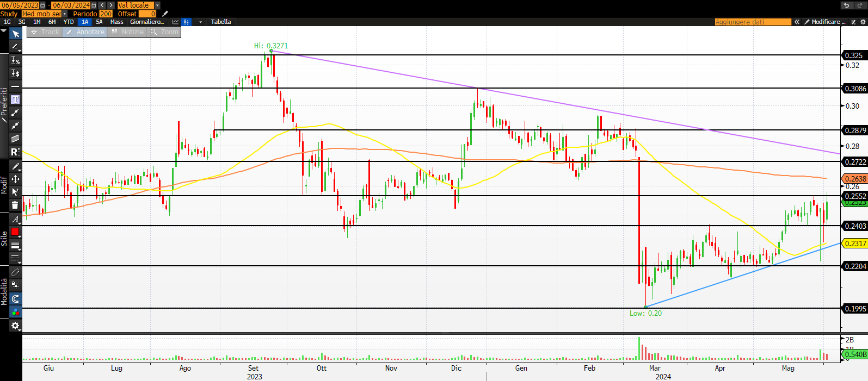868x381 pixels.
Task: Toggle Track crosshair mode
Action: [45, 32]
